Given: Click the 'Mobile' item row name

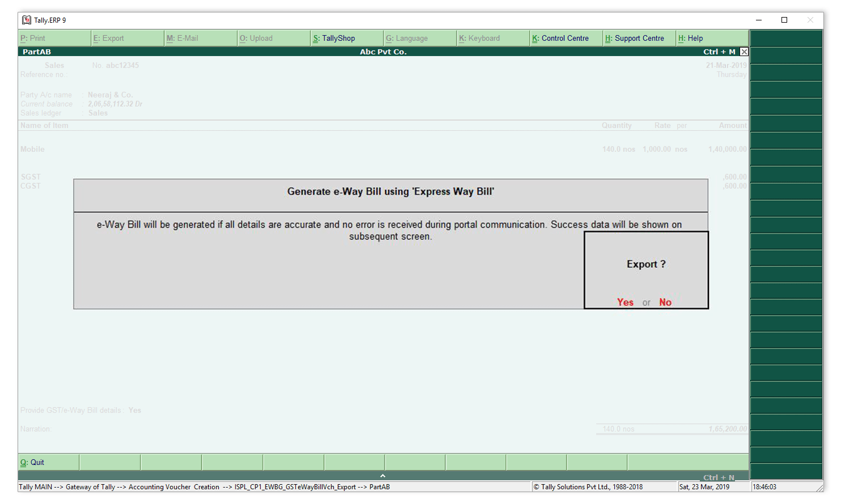Looking at the screenshot, I should tap(32, 149).
